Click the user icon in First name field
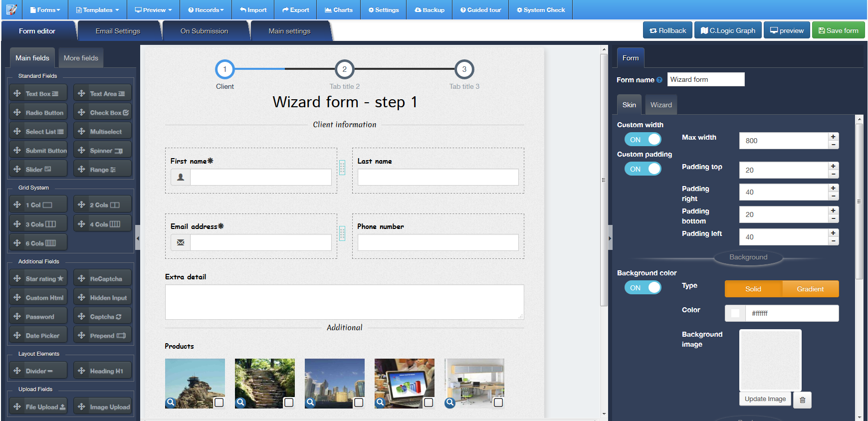 coord(181,177)
